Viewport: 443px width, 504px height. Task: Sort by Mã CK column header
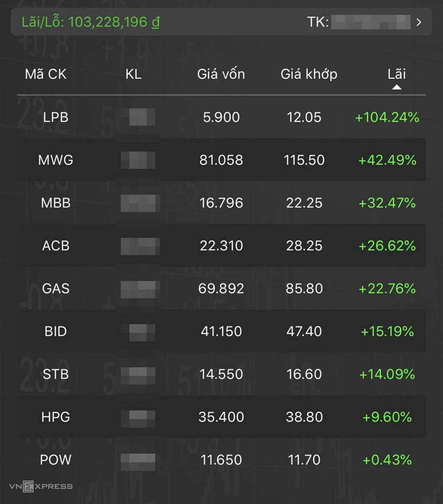click(46, 74)
